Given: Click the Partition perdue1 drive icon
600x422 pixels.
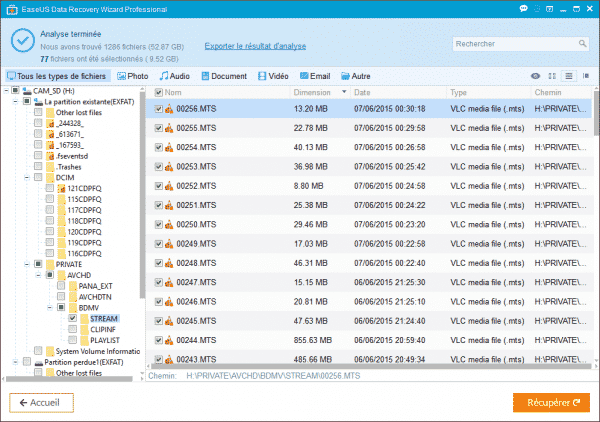Looking at the screenshot, I should [x=38, y=362].
